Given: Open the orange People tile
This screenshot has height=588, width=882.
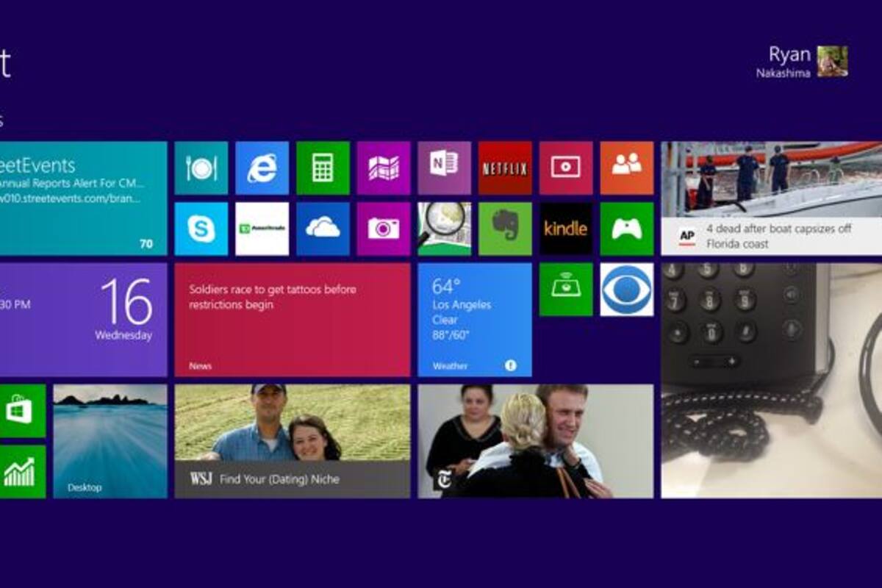Looking at the screenshot, I should (x=627, y=168).
